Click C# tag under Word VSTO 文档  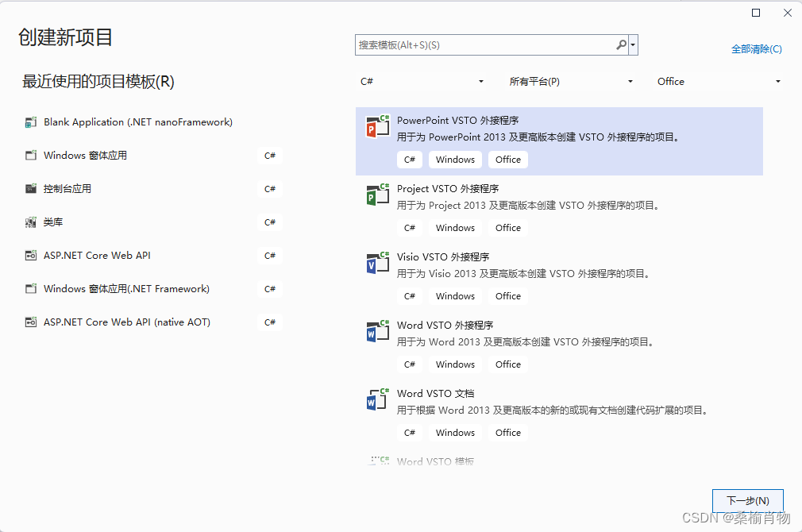coord(409,433)
